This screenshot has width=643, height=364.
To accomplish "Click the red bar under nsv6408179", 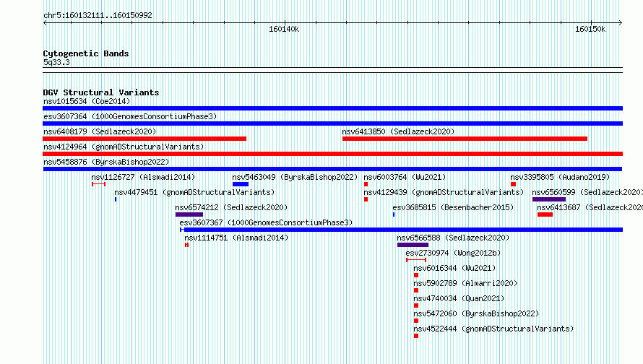I will coord(144,139).
